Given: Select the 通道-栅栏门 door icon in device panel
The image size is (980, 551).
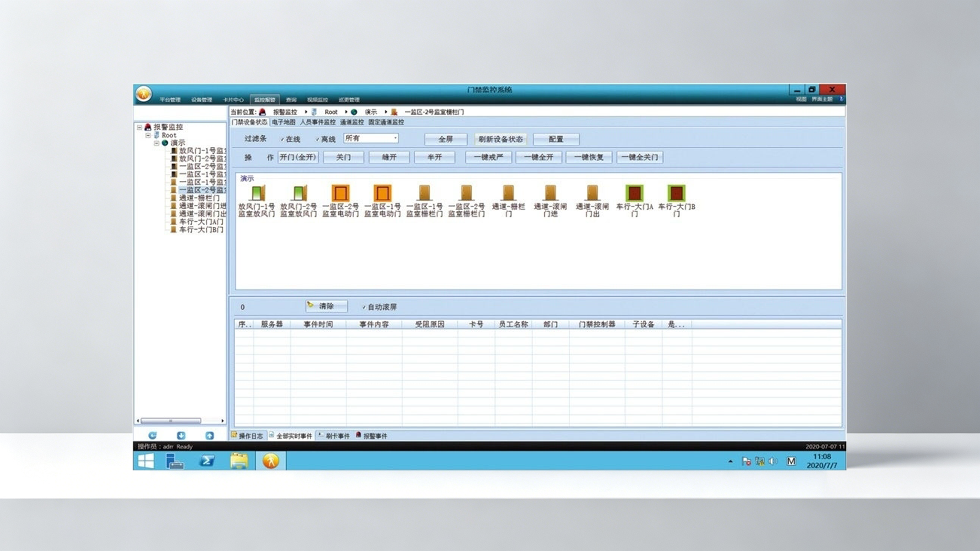Looking at the screenshot, I should (x=508, y=193).
